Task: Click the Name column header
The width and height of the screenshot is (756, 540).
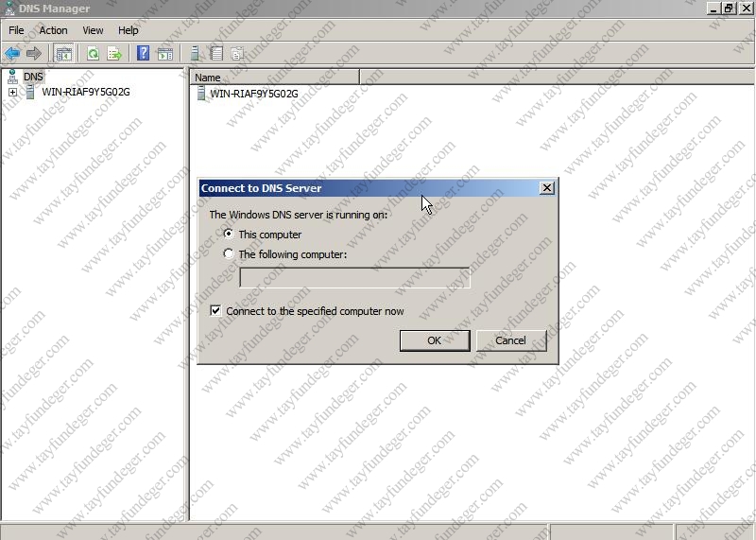Action: click(274, 78)
